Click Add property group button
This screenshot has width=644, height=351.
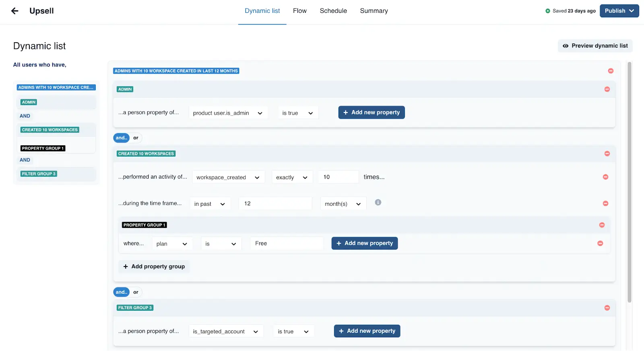[154, 266]
